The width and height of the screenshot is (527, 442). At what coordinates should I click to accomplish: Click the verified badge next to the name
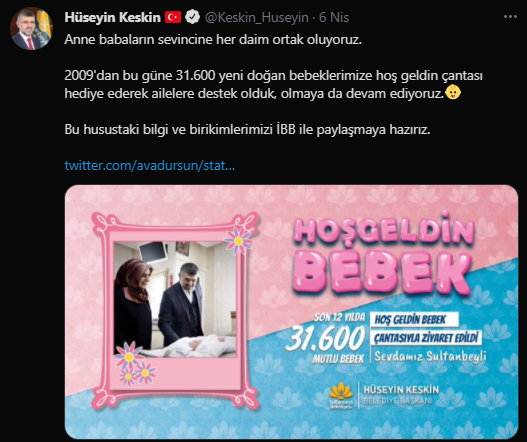click(x=192, y=17)
